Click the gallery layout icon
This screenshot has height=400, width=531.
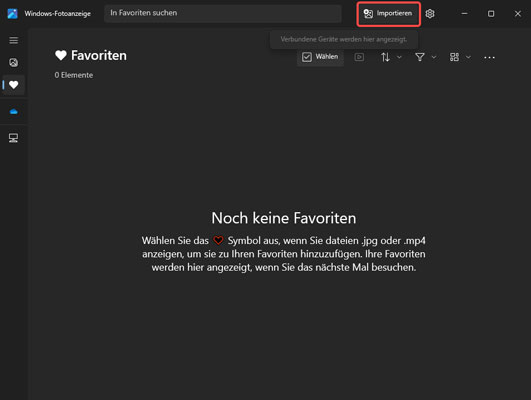pyautogui.click(x=454, y=57)
